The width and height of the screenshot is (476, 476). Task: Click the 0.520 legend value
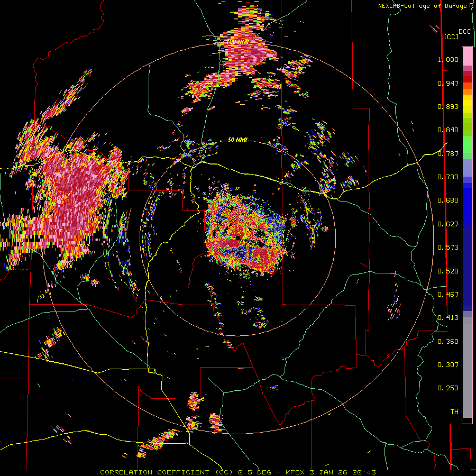448,271
